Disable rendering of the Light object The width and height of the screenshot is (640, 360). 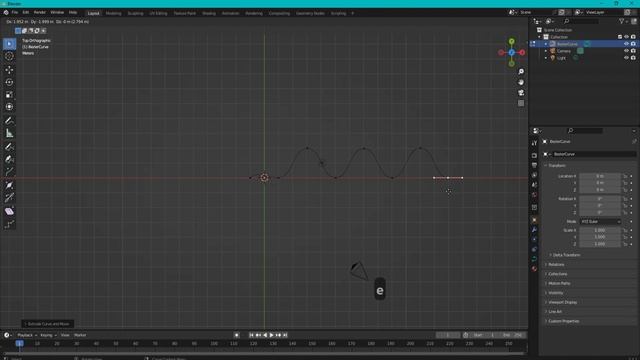633,58
